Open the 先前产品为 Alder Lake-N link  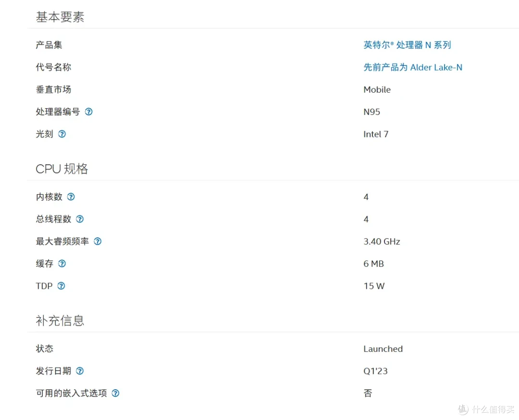point(413,67)
